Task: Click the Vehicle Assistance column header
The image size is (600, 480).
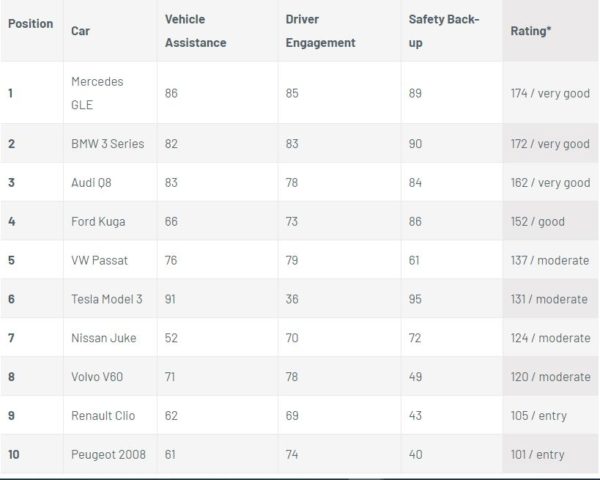Action: [x=196, y=31]
